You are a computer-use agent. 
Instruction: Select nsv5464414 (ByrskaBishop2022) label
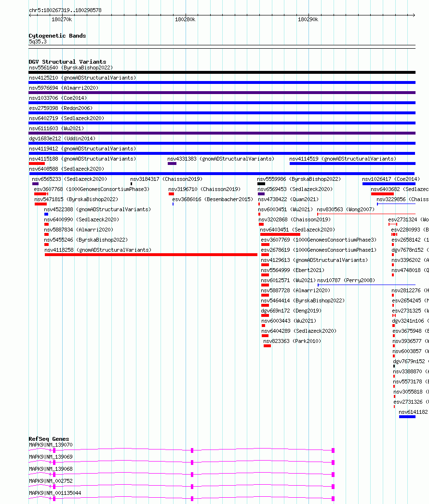click(303, 300)
